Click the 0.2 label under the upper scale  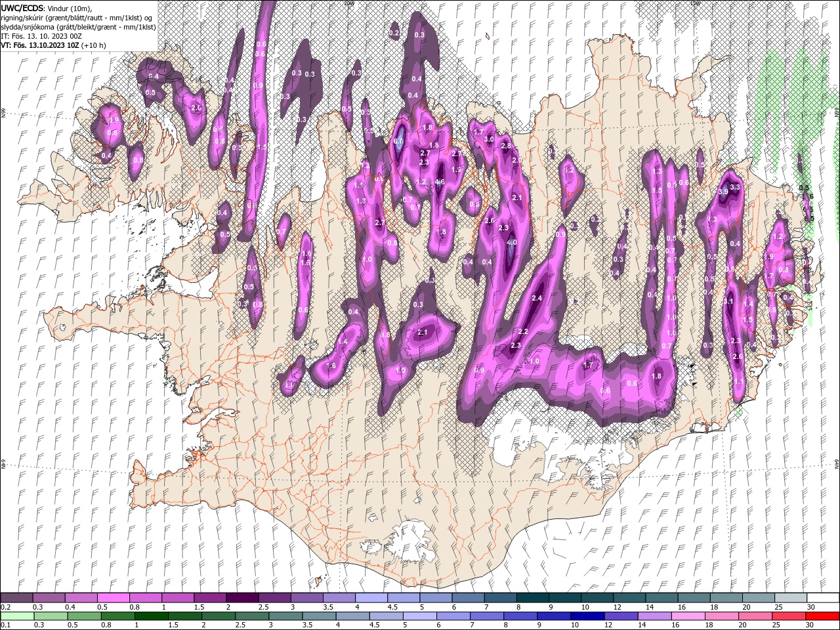[6, 607]
